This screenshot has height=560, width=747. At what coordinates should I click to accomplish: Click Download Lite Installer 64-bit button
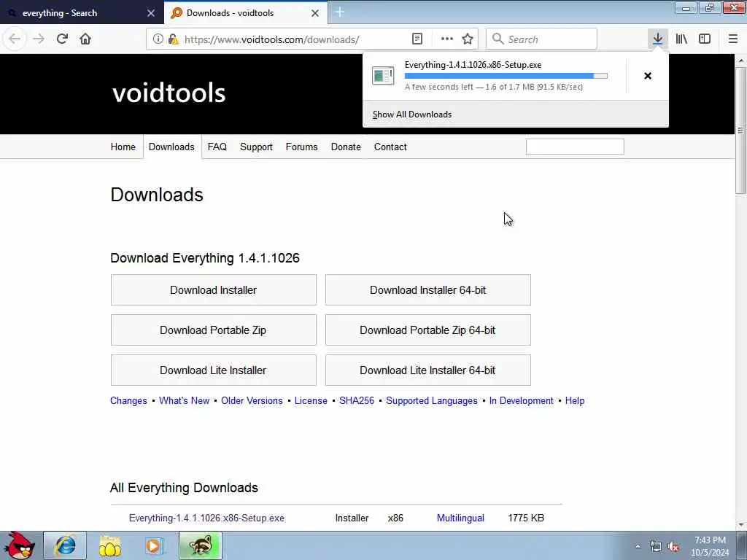[x=427, y=370]
